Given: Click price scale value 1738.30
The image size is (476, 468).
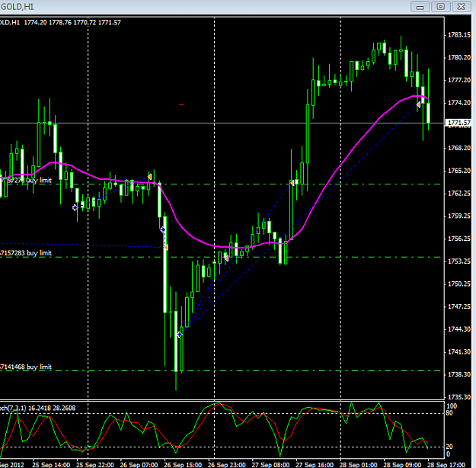Looking at the screenshot, I should coord(459,374).
